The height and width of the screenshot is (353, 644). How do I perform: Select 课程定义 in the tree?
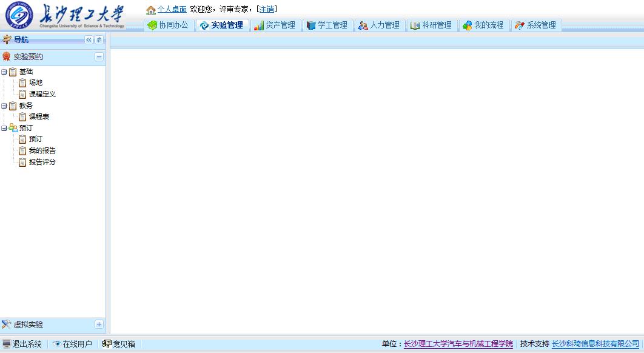tap(42, 94)
